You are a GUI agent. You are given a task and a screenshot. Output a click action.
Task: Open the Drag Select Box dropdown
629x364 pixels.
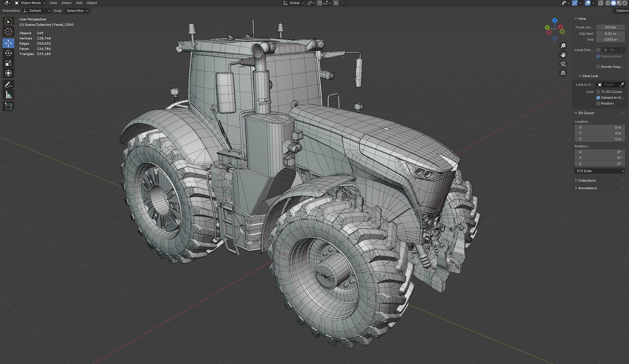77,10
